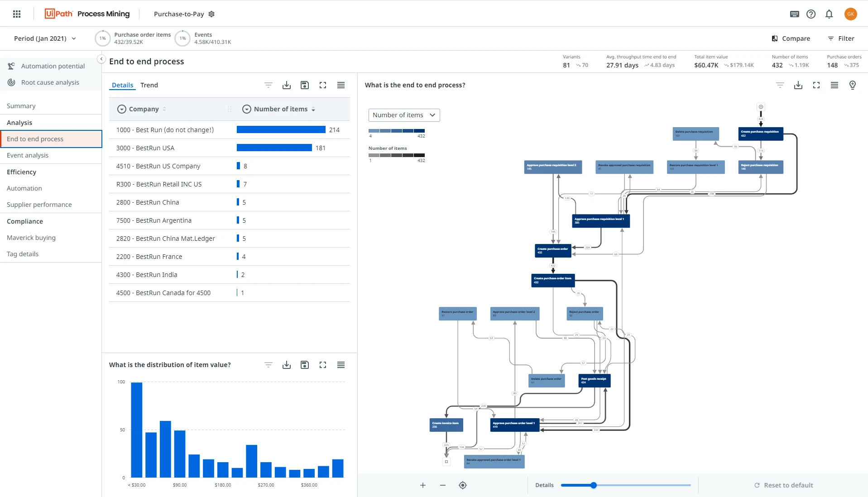Image resolution: width=868 pixels, height=497 pixels.
Task: Save the company details chart view
Action: point(305,85)
